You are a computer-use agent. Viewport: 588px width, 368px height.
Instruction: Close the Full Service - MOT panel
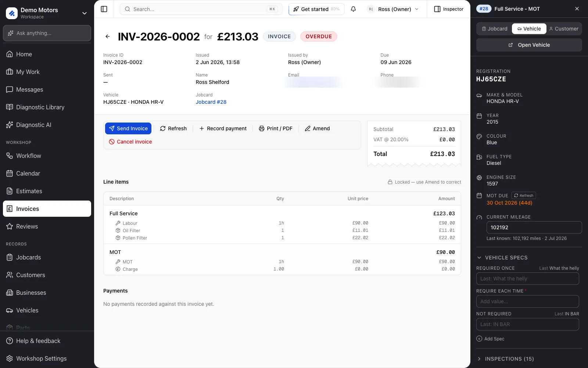[577, 9]
